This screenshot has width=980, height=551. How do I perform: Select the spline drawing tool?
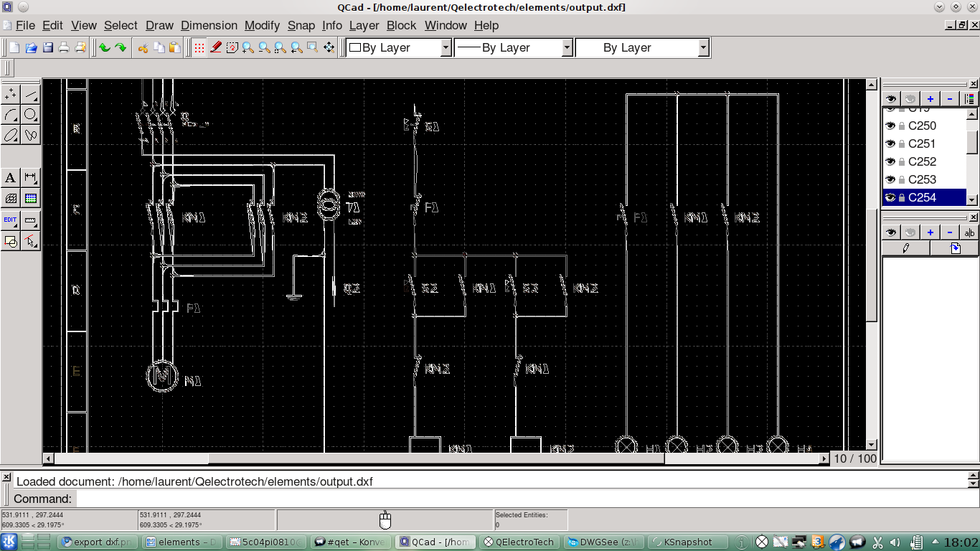[31, 135]
